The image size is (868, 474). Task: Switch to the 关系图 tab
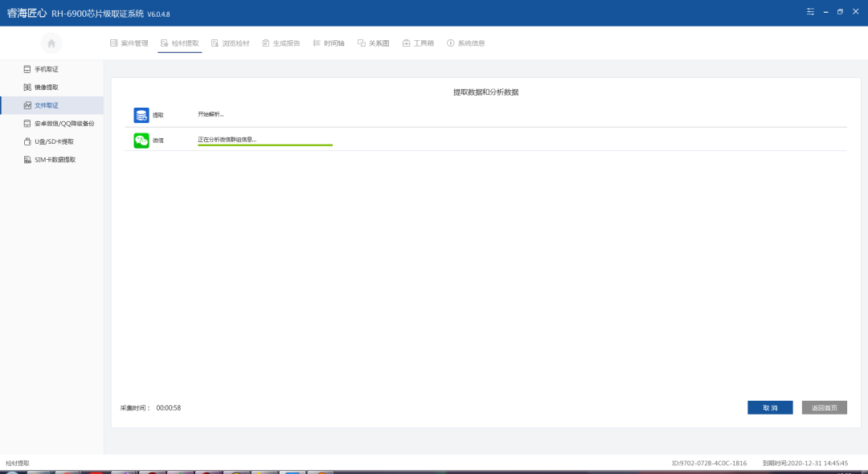374,43
